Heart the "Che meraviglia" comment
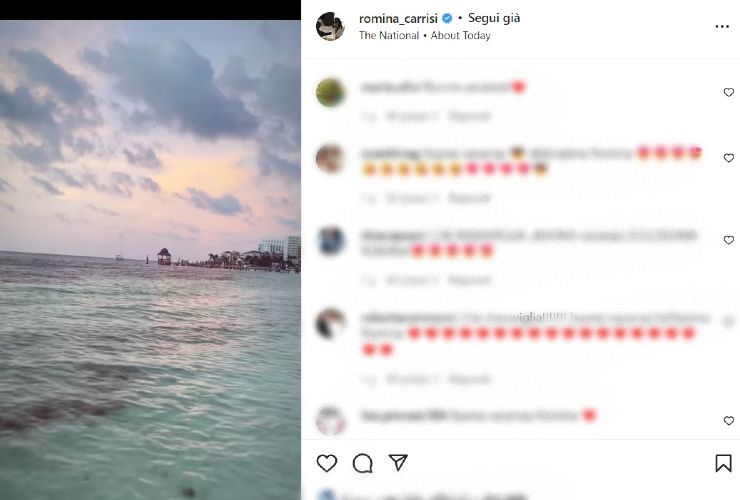This screenshot has height=500, width=740. point(728,322)
